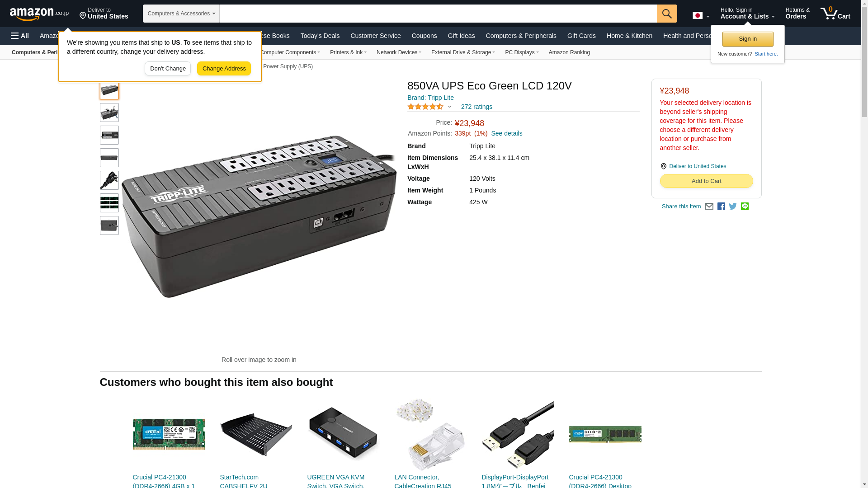This screenshot has height=488, width=868.
Task: Click into the search text field
Action: pos(438,14)
